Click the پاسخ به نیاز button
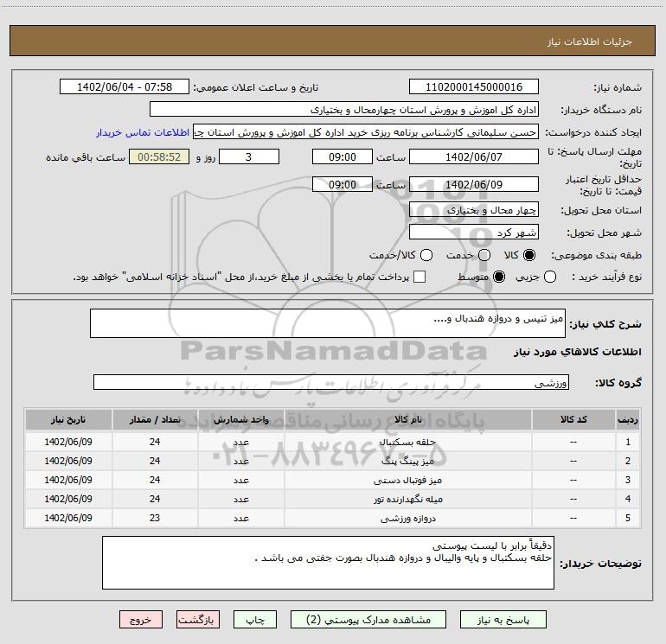Screen dimensions: 666x644 coord(503,620)
